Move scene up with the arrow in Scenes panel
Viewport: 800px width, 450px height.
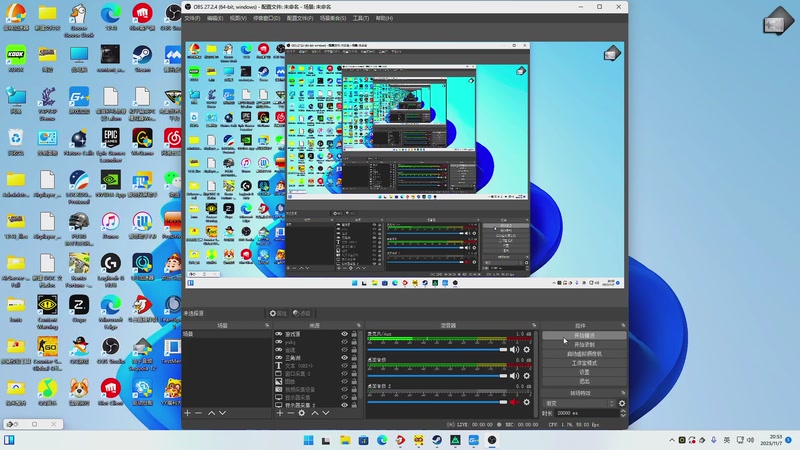click(211, 413)
